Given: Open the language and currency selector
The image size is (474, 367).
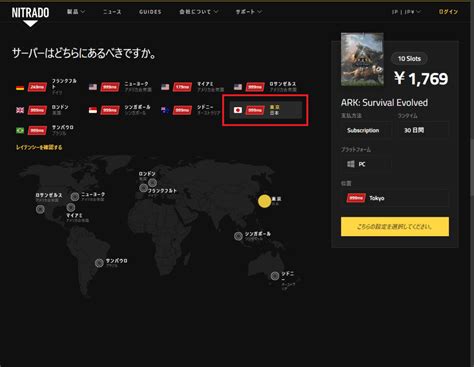Looking at the screenshot, I should point(406,12).
